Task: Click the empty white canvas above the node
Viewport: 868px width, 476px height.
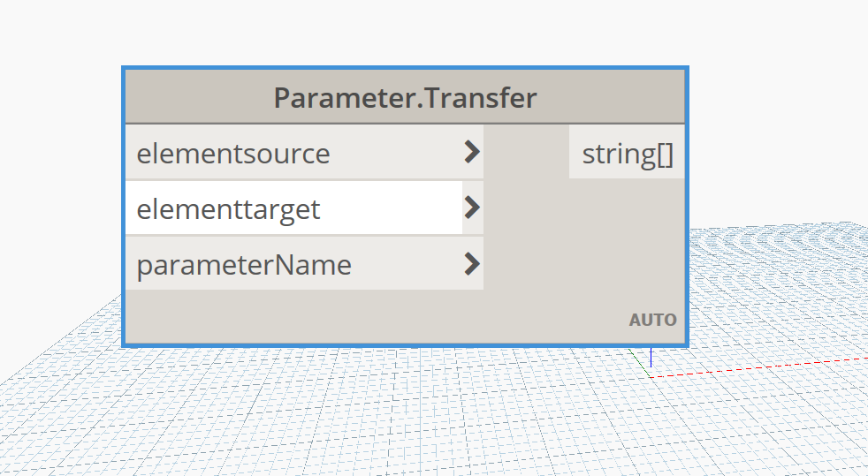Action: click(405, 32)
